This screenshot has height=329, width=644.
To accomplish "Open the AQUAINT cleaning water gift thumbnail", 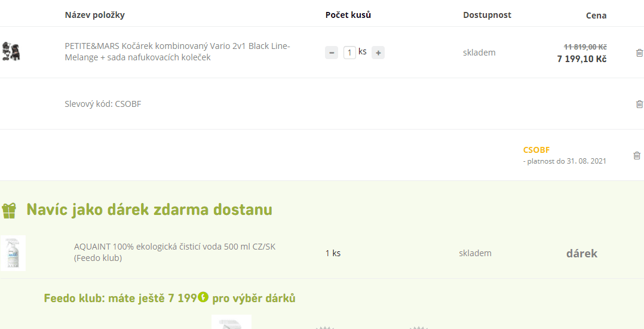I will coord(13,253).
